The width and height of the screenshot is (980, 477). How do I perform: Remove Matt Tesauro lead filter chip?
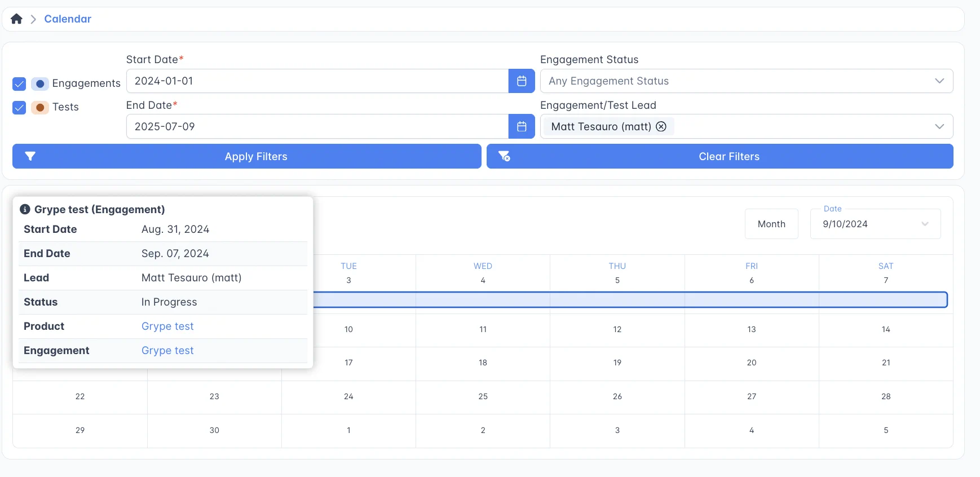[x=661, y=127]
